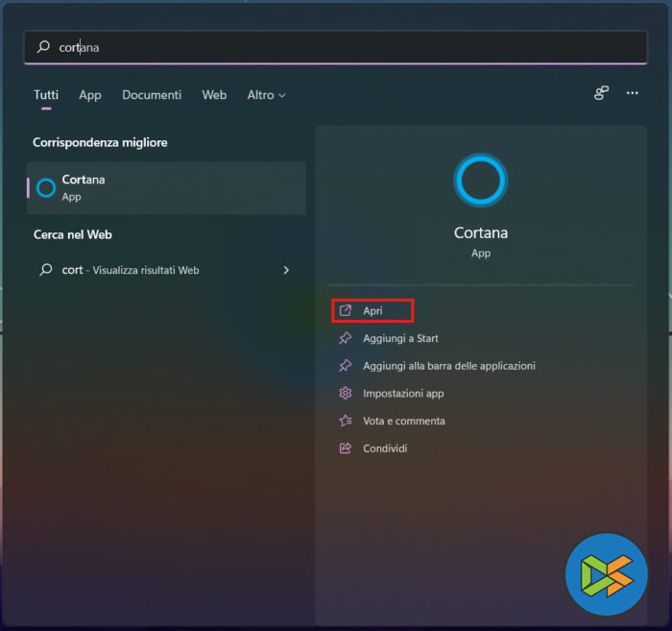Image resolution: width=672 pixels, height=631 pixels.
Task: Select the Cortana best match result
Action: tap(166, 187)
